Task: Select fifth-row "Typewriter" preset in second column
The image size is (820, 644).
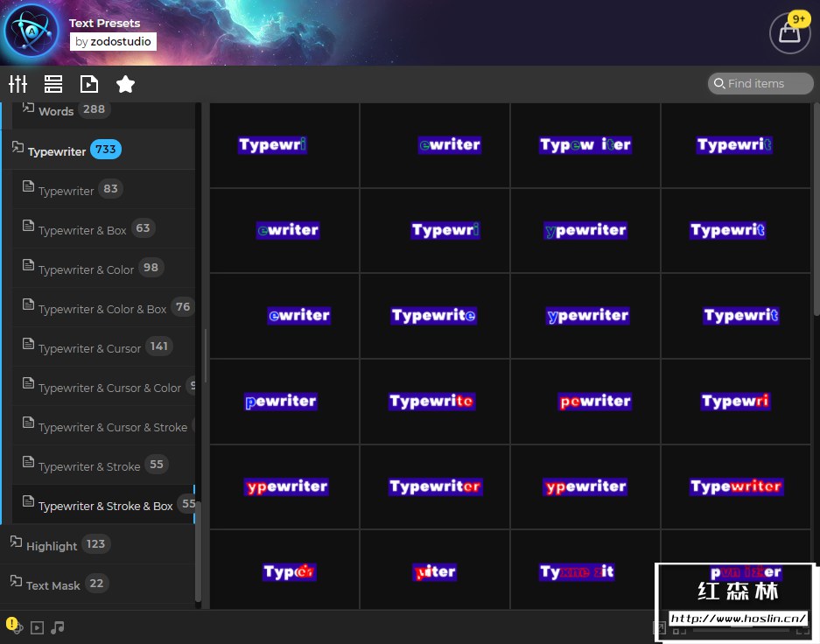Action: pyautogui.click(x=435, y=486)
